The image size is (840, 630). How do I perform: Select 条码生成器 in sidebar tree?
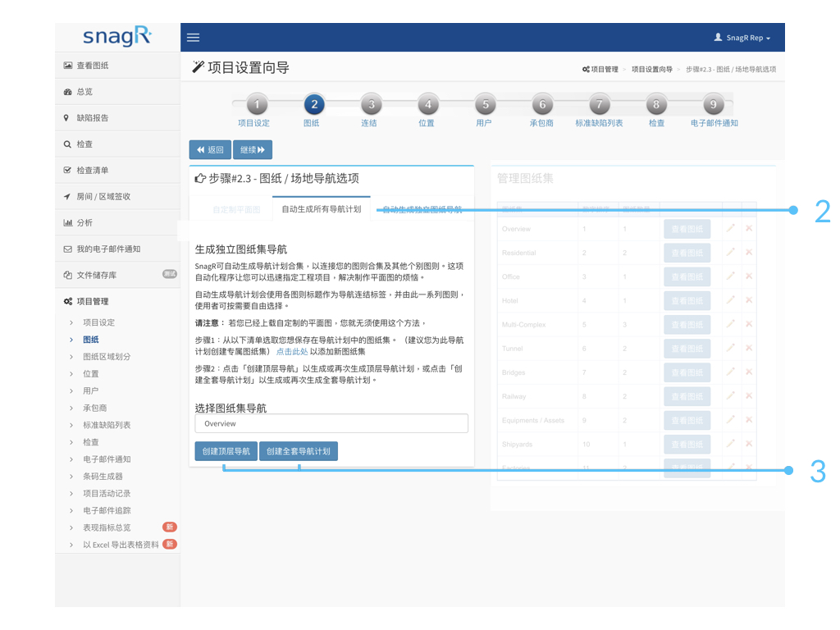coord(103,477)
